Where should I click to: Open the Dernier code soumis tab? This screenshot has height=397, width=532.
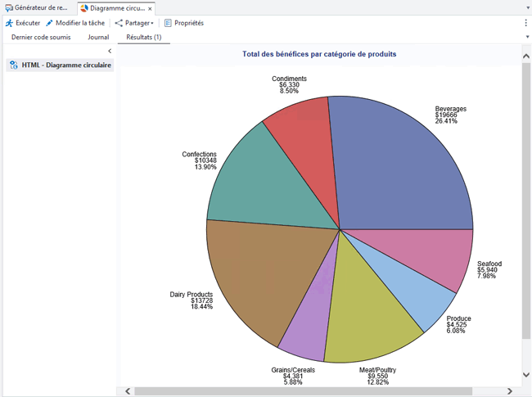(41, 38)
